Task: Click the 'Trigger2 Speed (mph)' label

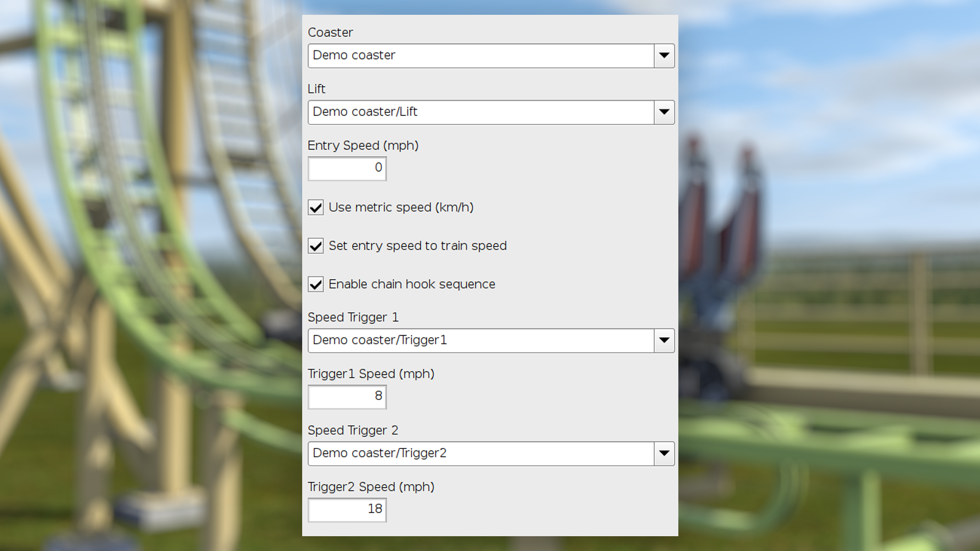Action: point(371,487)
